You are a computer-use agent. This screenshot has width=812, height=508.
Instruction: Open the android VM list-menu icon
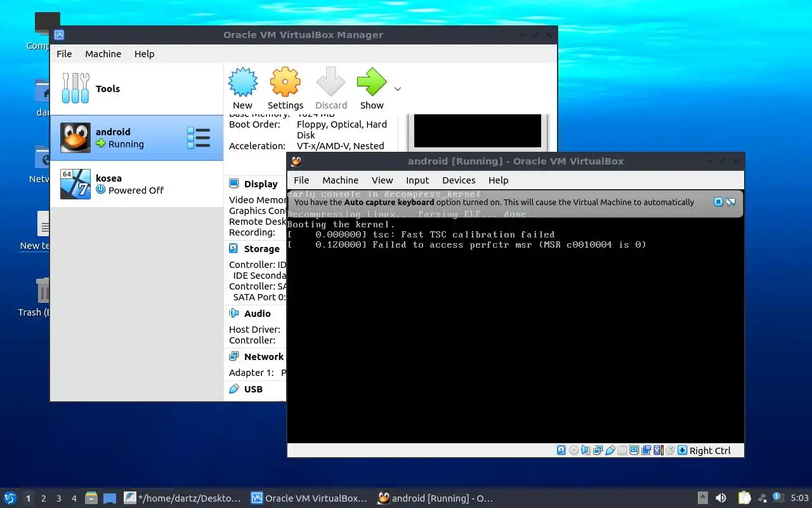[199, 138]
